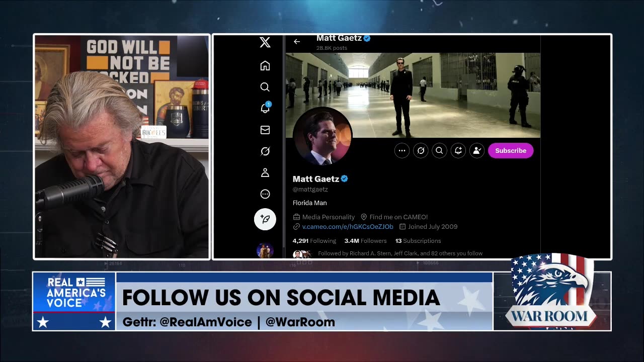The height and width of the screenshot is (362, 644).
Task: Click the 'Find me on CAMEO!' location text
Action: (x=398, y=217)
